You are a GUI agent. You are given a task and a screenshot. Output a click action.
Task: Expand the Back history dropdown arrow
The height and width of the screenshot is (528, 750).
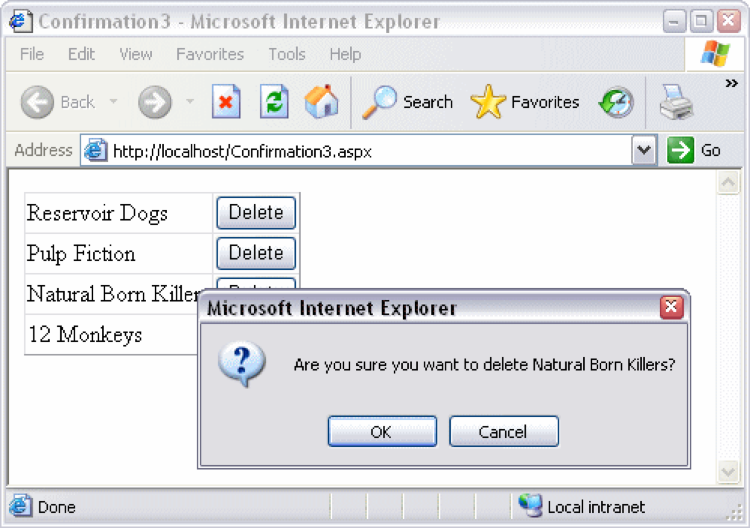coord(113,102)
